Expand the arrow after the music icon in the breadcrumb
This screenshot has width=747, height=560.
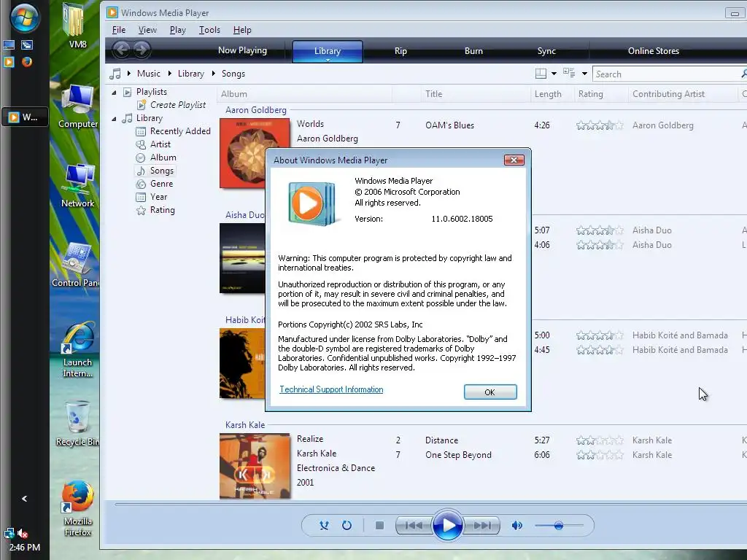point(128,74)
